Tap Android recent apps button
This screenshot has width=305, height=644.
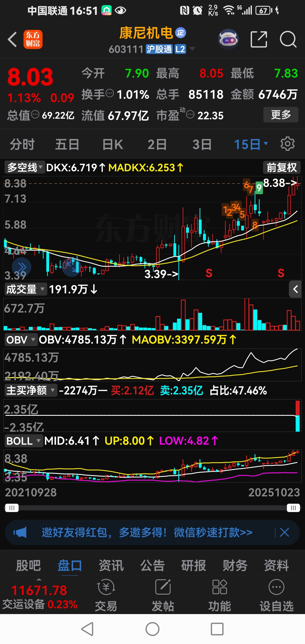click(217, 629)
